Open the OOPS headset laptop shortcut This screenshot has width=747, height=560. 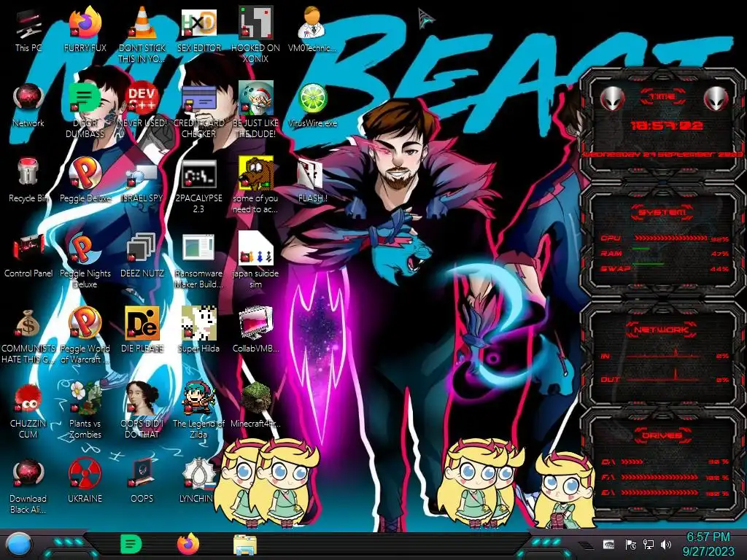point(142,481)
